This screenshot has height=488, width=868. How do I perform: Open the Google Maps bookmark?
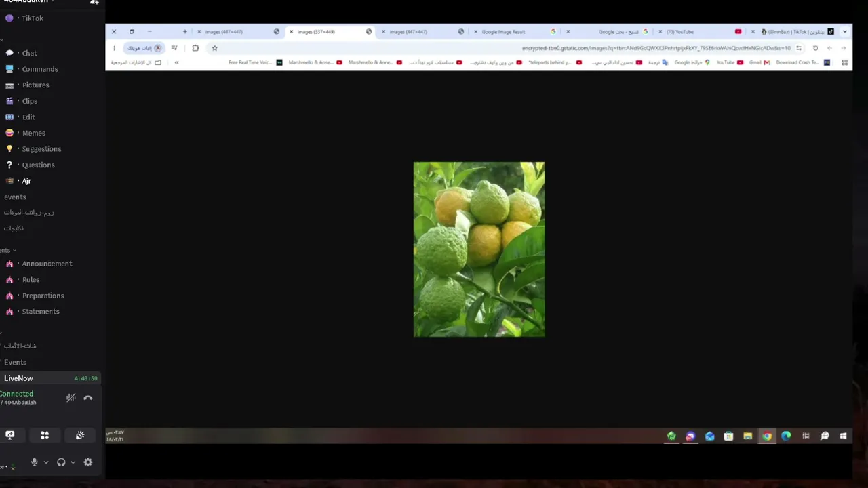coord(692,62)
